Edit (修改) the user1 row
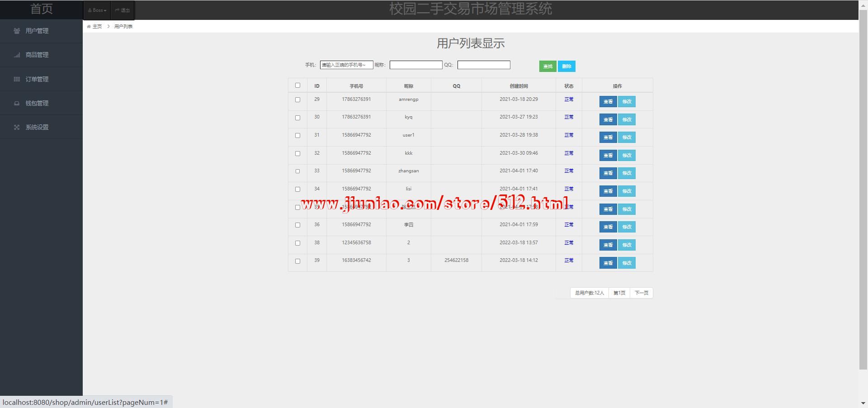 (627, 137)
